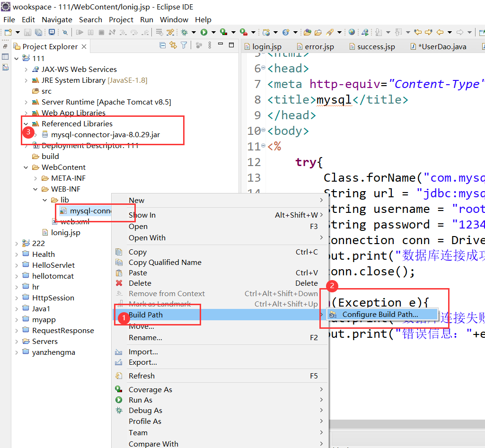Image resolution: width=485 pixels, height=448 pixels.
Task: Select the yanzhengma project
Action: pyautogui.click(x=53, y=352)
